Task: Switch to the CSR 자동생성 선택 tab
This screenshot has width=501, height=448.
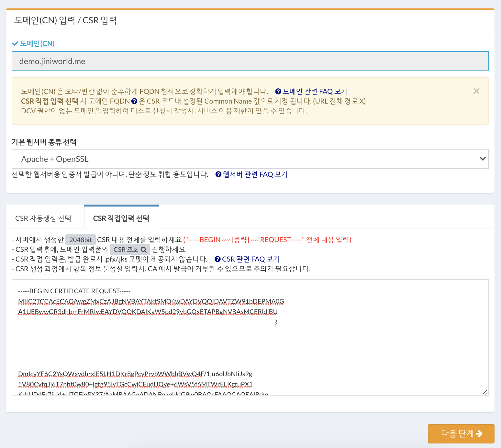Action: pos(43,218)
